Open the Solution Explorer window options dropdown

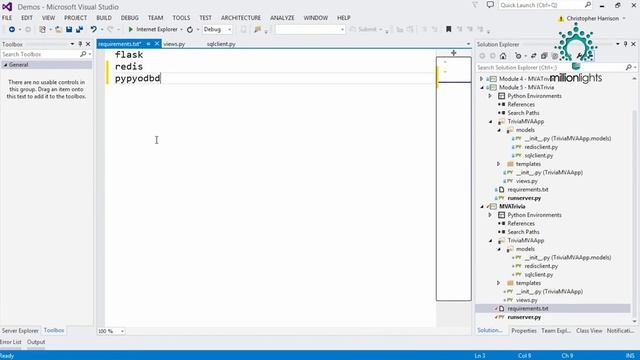tap(618, 44)
